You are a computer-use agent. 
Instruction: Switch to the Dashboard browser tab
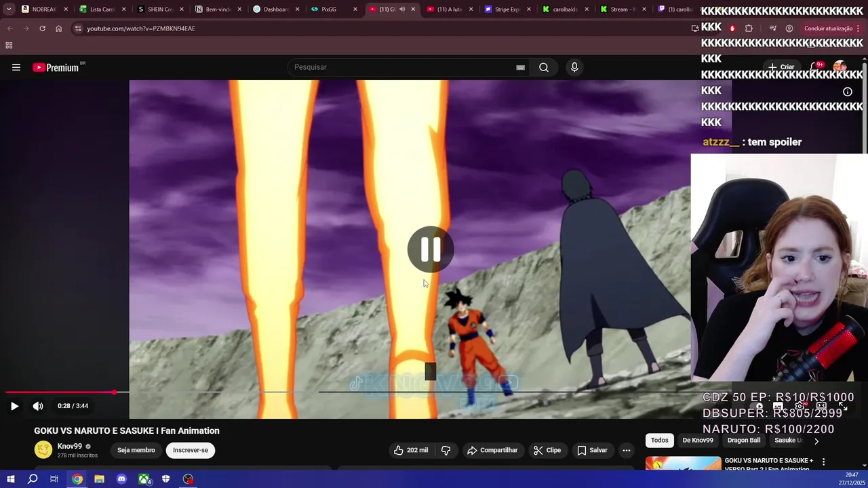[x=276, y=9]
